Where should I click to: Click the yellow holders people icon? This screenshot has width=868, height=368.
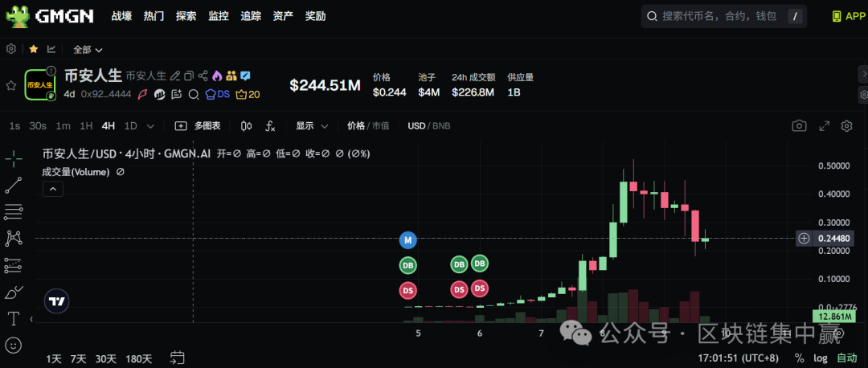[231, 76]
